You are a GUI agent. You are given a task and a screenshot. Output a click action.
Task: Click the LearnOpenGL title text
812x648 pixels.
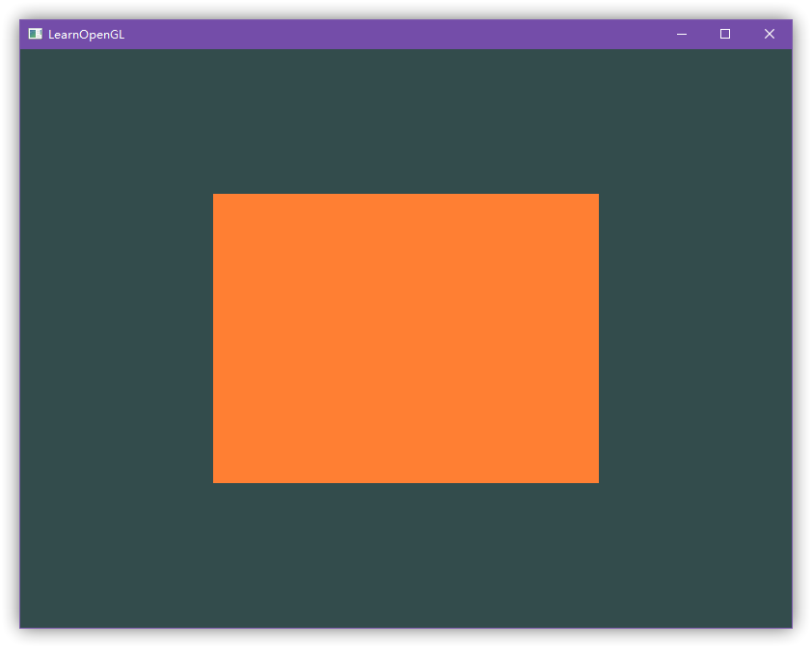[x=86, y=35]
